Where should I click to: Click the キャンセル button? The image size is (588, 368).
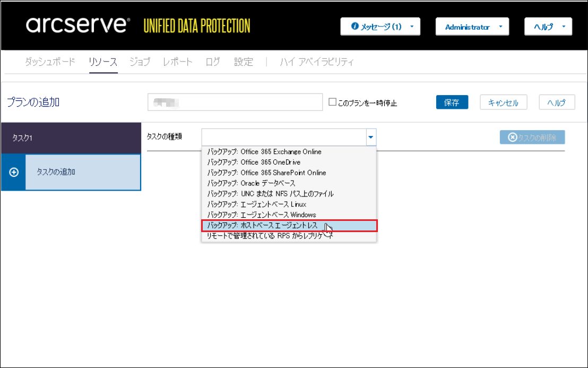pyautogui.click(x=503, y=102)
